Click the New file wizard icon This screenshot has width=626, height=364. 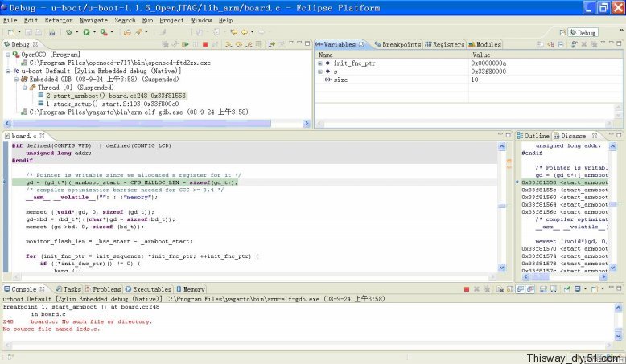[x=11, y=32]
